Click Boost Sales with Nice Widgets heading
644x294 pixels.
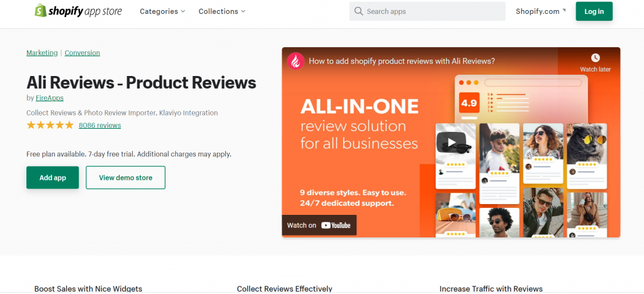pyautogui.click(x=88, y=289)
